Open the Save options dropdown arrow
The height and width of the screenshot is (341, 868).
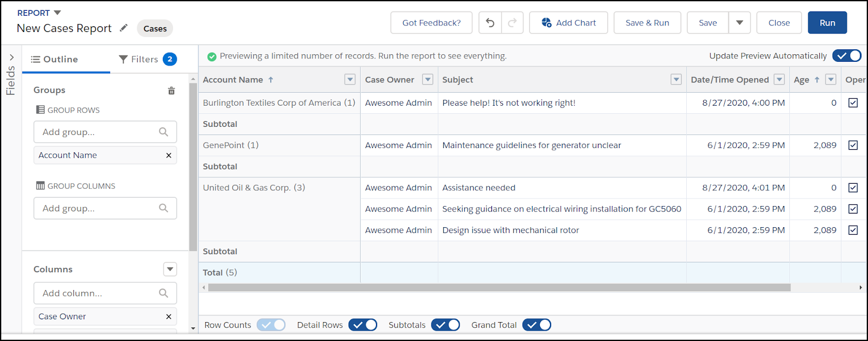pyautogui.click(x=739, y=23)
